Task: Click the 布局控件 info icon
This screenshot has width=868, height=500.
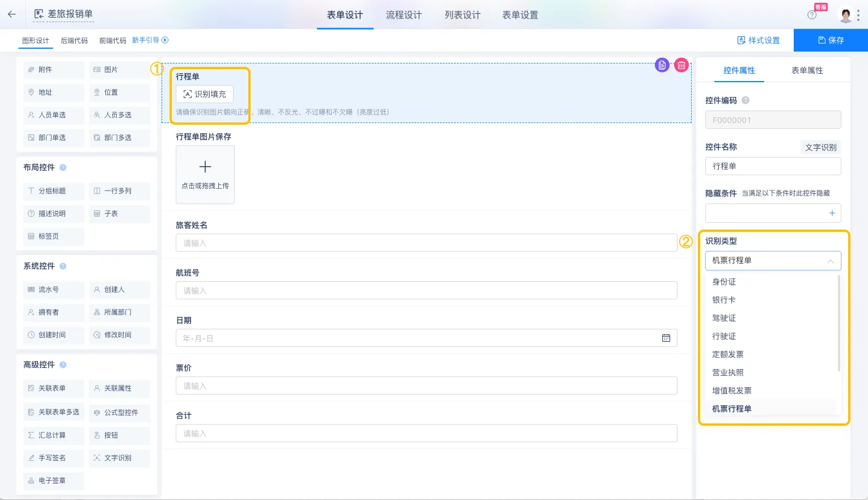Action: [63, 167]
